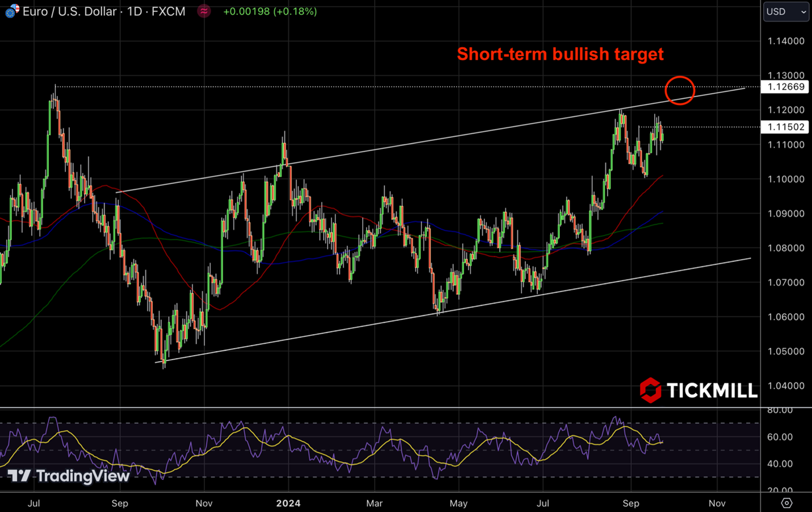Click the May label on time axis
The image size is (812, 512).
[x=458, y=503]
